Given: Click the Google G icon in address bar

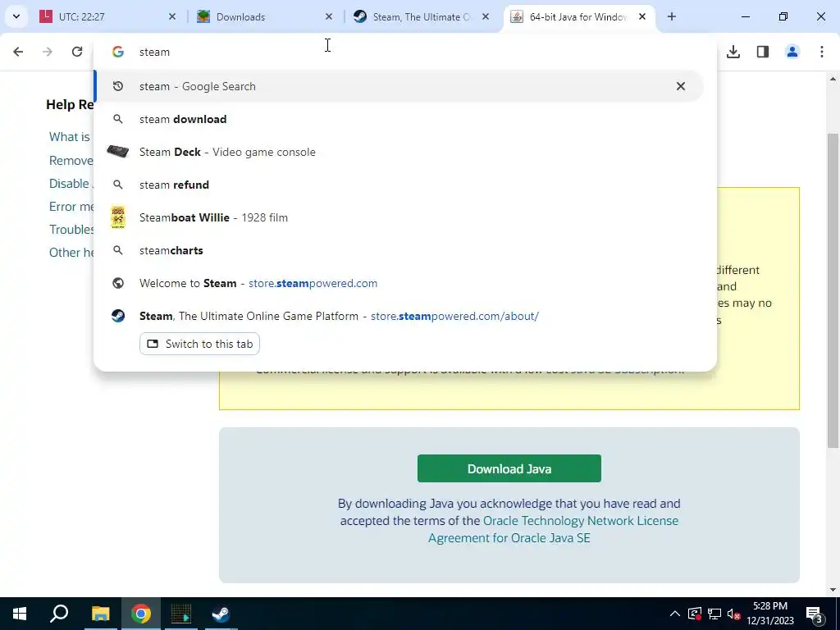Looking at the screenshot, I should click(118, 52).
